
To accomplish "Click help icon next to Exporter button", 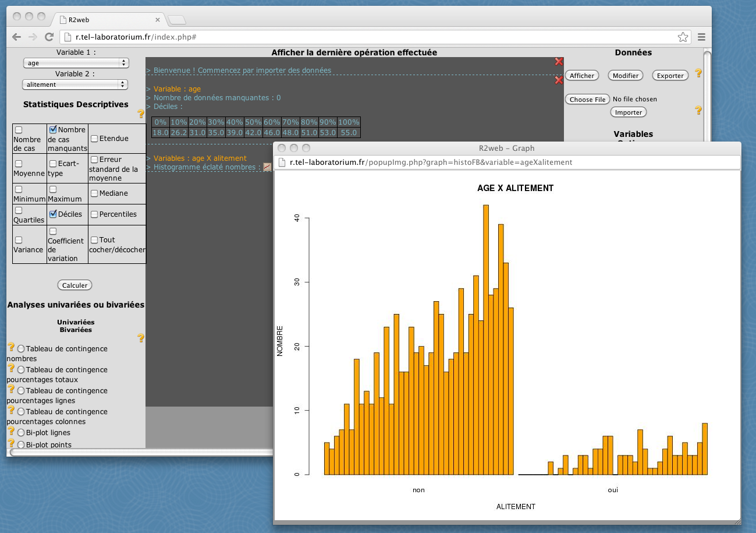I will click(x=698, y=73).
